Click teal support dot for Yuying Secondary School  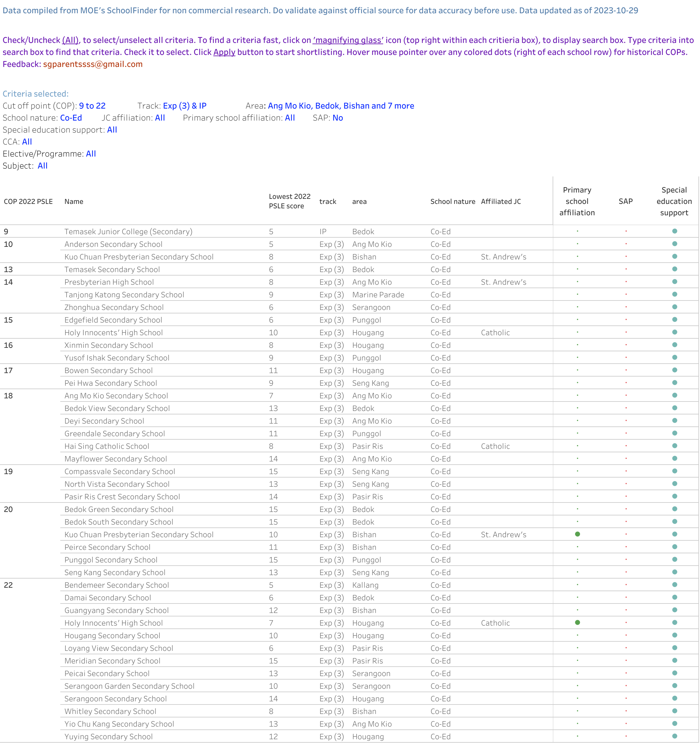click(x=674, y=736)
